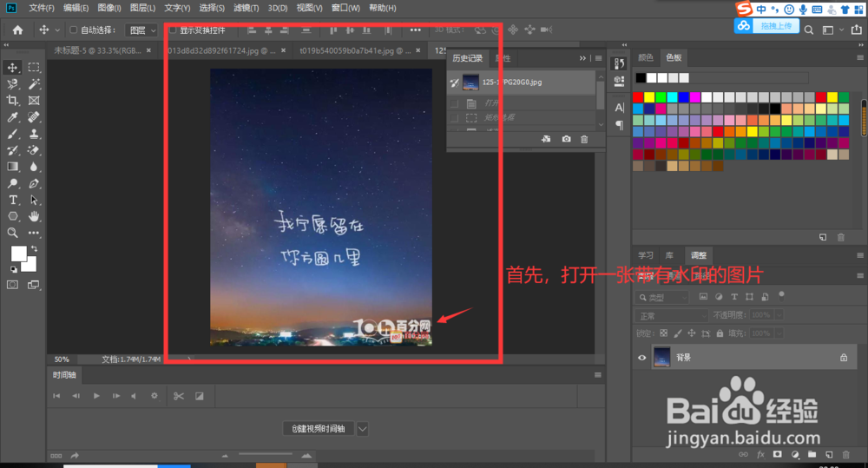Switch to the 色板 tab
Screen dimensions: 868x468
[x=674, y=57]
